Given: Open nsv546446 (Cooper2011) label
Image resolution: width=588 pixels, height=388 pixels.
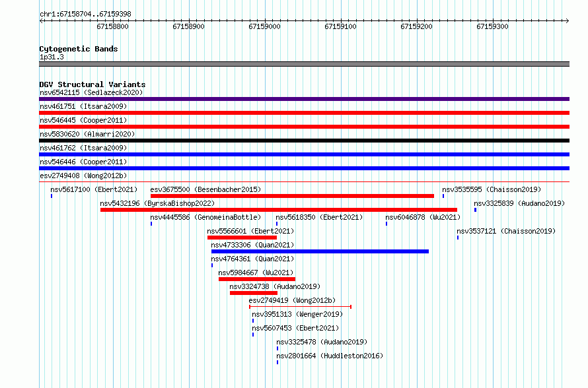Looking at the screenshot, I should point(83,162).
